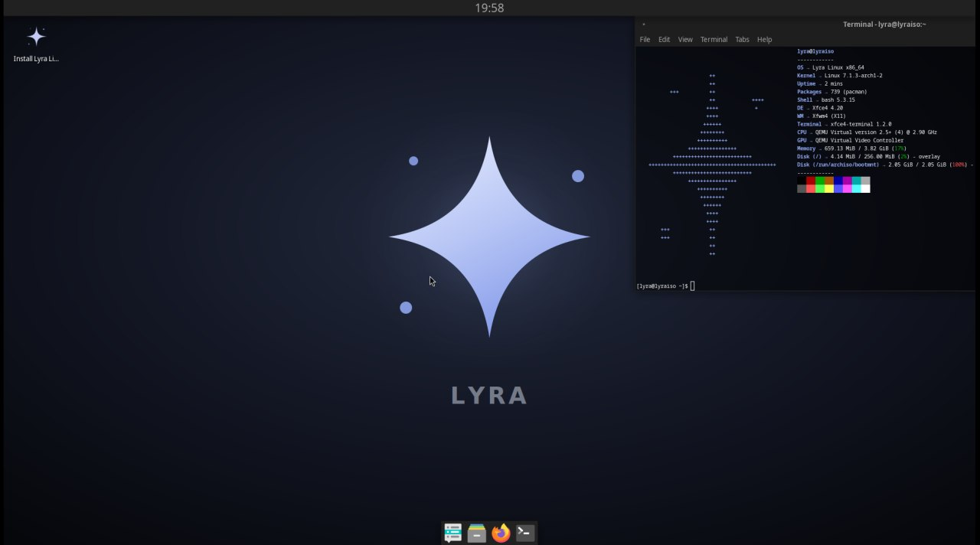
Task: Click the 'Shell' line bash 5.3.15
Action: click(826, 100)
